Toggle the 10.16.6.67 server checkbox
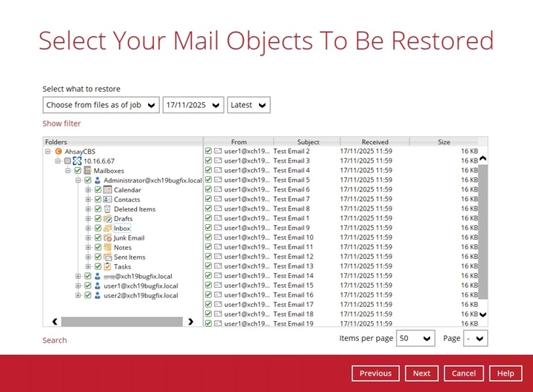533x392 pixels. click(67, 160)
